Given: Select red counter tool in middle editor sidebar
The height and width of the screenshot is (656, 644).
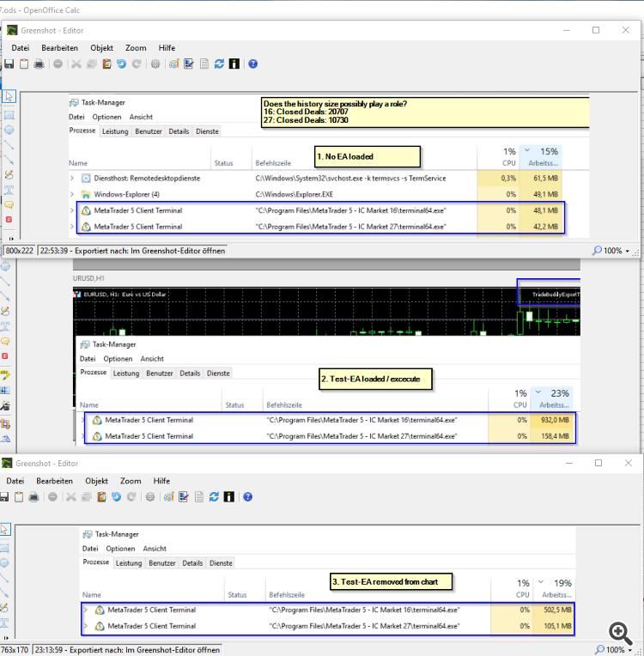Looking at the screenshot, I should [x=5, y=356].
